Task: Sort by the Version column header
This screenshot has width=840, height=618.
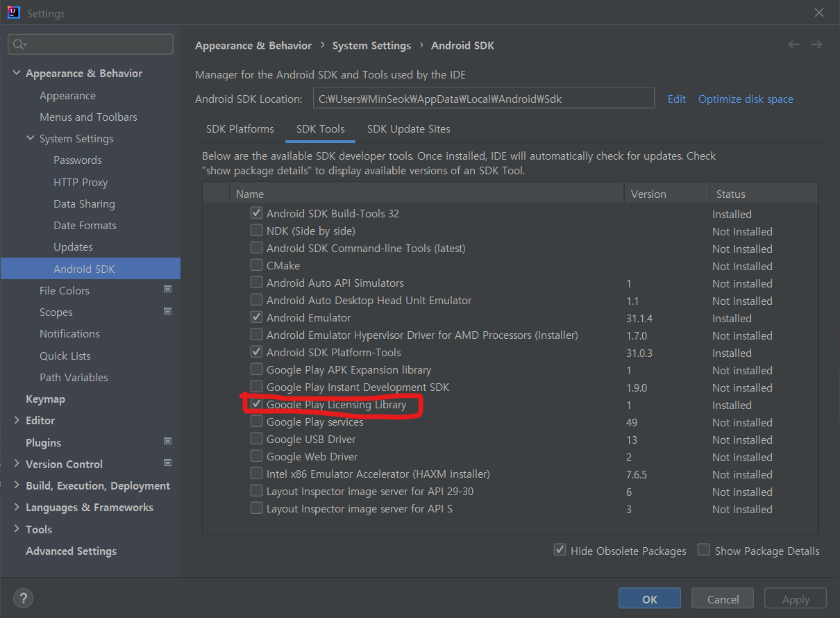Action: point(666,194)
